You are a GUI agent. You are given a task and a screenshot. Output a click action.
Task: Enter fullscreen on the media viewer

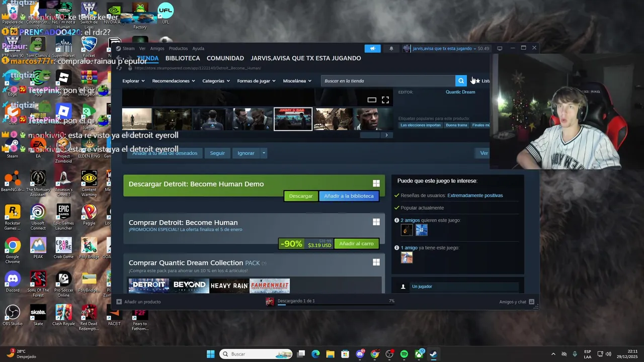[x=385, y=100]
